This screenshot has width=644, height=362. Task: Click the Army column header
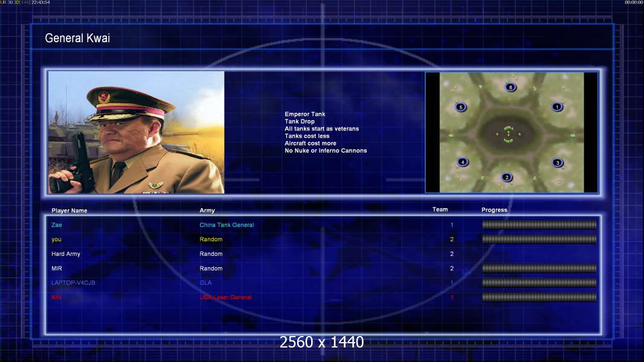pyautogui.click(x=207, y=211)
